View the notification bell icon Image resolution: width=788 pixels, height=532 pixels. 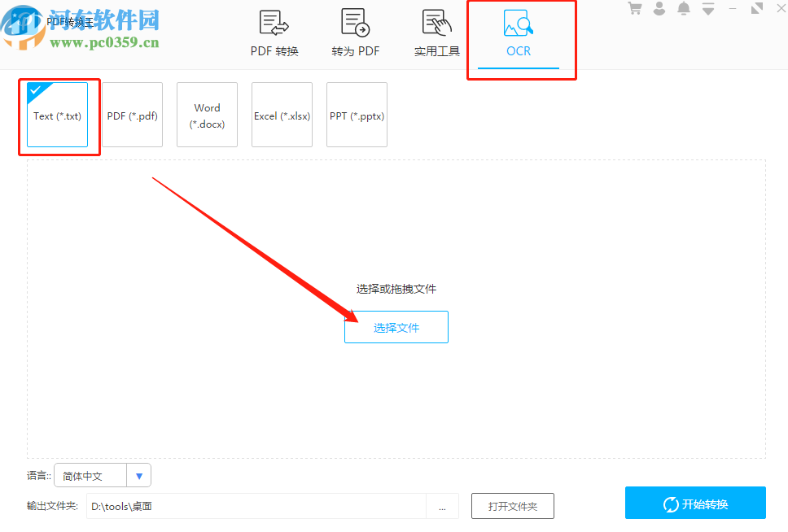coord(684,8)
